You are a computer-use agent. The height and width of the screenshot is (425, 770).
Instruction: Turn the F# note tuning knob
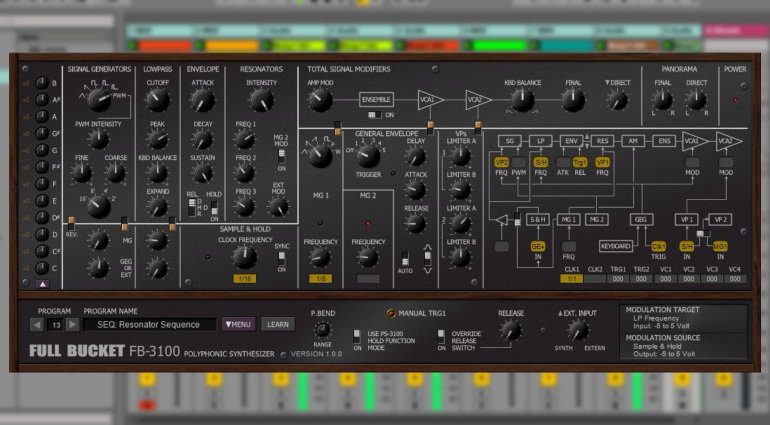(x=42, y=167)
